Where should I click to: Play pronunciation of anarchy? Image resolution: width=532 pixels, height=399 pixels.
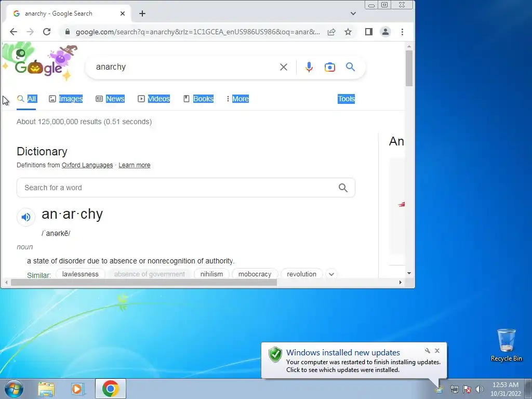(26, 217)
